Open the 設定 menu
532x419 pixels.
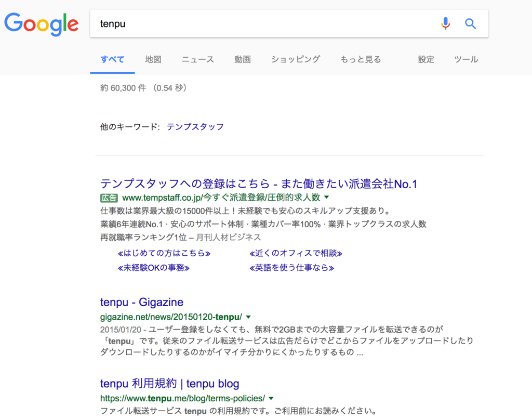426,59
